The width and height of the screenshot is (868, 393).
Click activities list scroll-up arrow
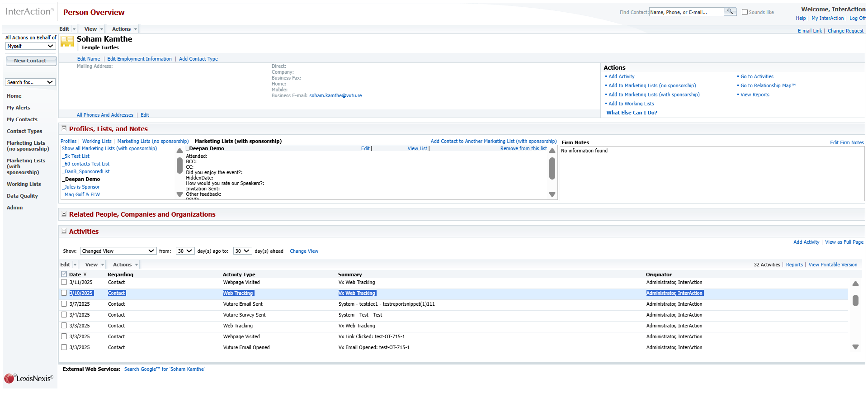click(855, 284)
